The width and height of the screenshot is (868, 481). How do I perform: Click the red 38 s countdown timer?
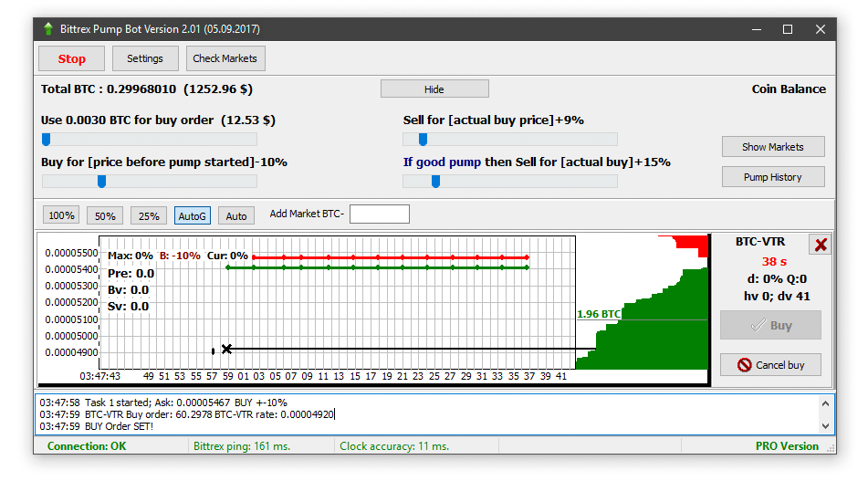(x=774, y=261)
